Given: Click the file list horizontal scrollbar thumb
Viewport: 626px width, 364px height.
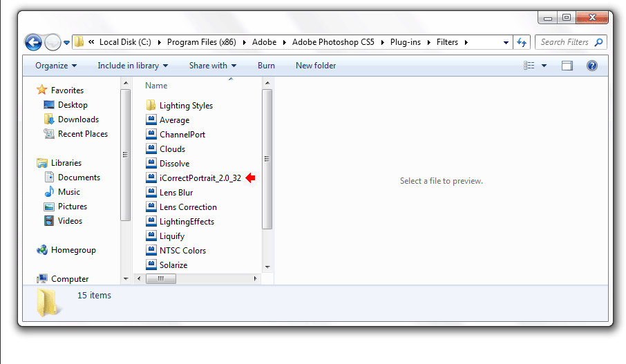Looking at the screenshot, I should click(x=161, y=279).
